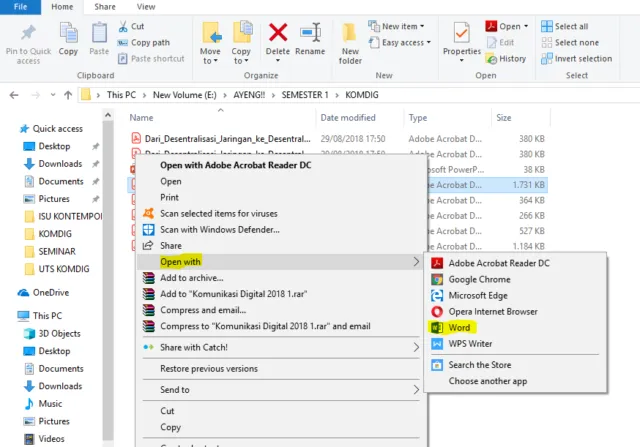
Task: Click the Up one level arrow
Action: pyautogui.click(x=68, y=95)
